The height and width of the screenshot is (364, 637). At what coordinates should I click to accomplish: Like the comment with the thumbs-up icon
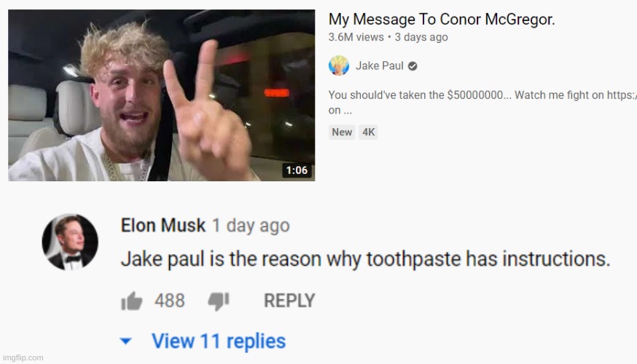(x=132, y=301)
